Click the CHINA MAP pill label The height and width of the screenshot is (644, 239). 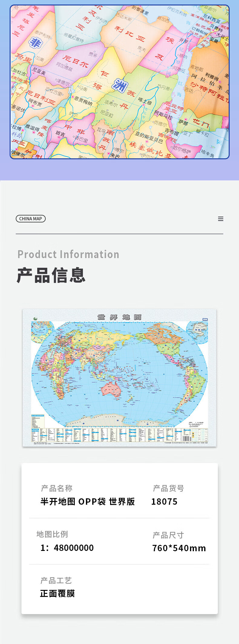31,218
